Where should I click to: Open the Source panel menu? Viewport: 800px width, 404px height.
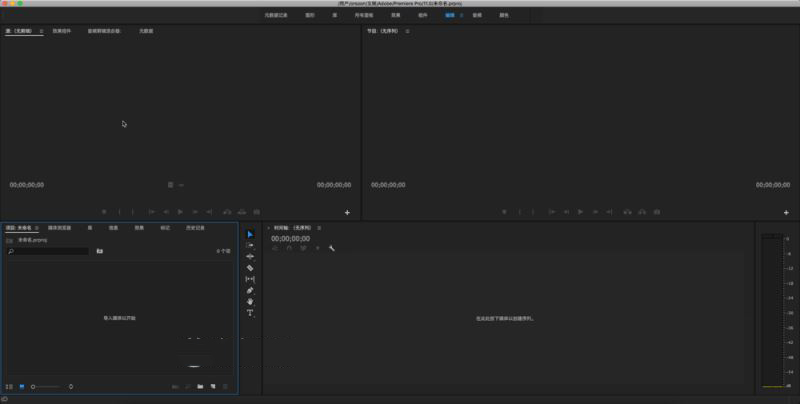click(41, 31)
